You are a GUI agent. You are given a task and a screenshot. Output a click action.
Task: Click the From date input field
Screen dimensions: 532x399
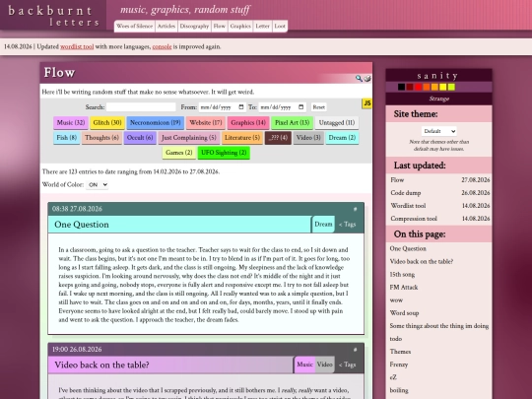(222, 107)
